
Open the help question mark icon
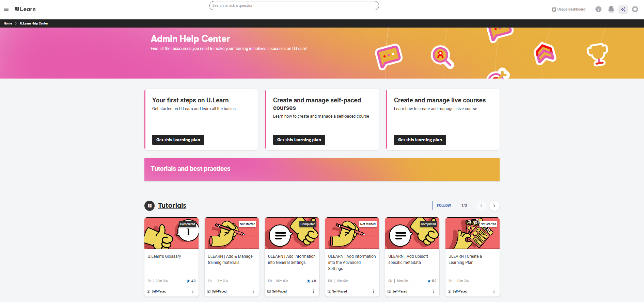[598, 9]
